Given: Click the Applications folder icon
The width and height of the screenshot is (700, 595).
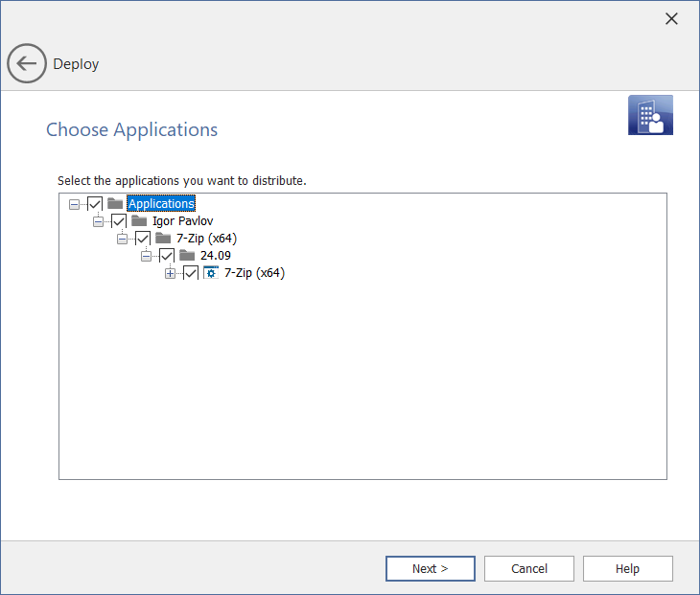Looking at the screenshot, I should tap(115, 203).
